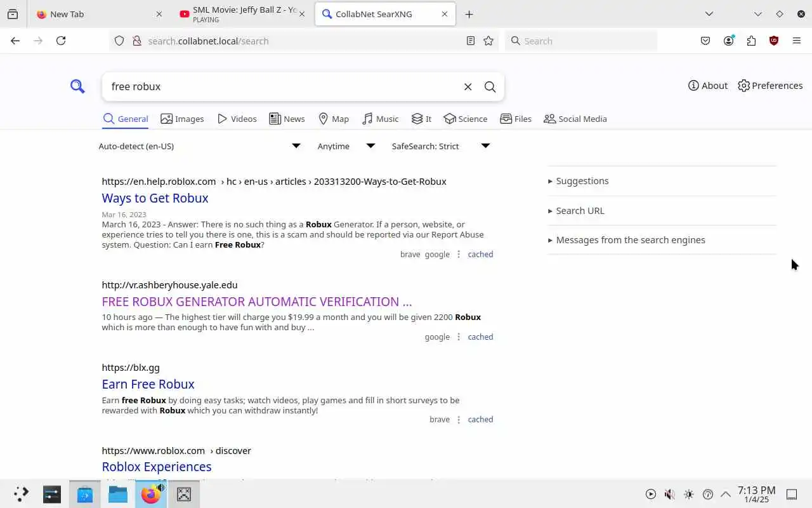Switch to the SML Movie YouTube tab

click(241, 14)
